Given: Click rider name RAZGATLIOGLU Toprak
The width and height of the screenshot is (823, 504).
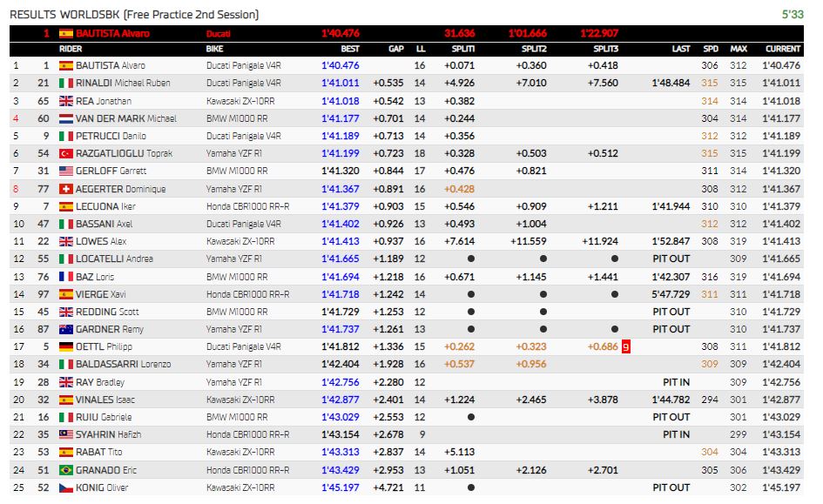Looking at the screenshot, I should pyautogui.click(x=124, y=154).
